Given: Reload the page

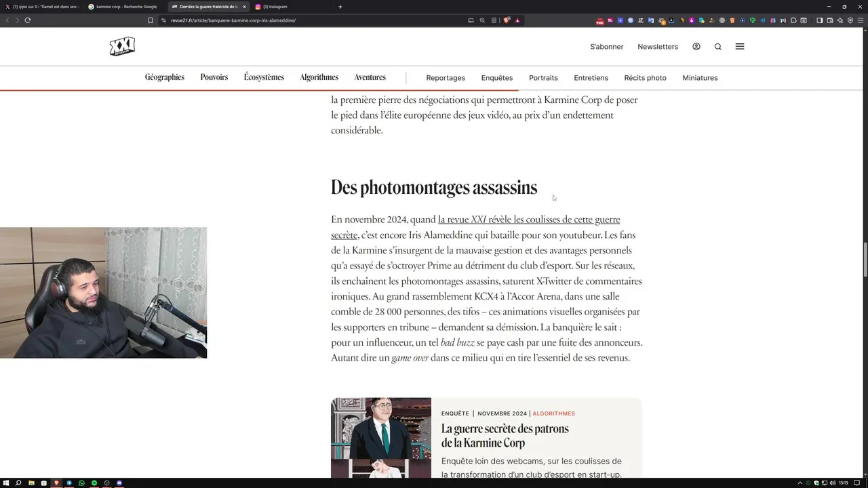Looking at the screenshot, I should click(28, 20).
